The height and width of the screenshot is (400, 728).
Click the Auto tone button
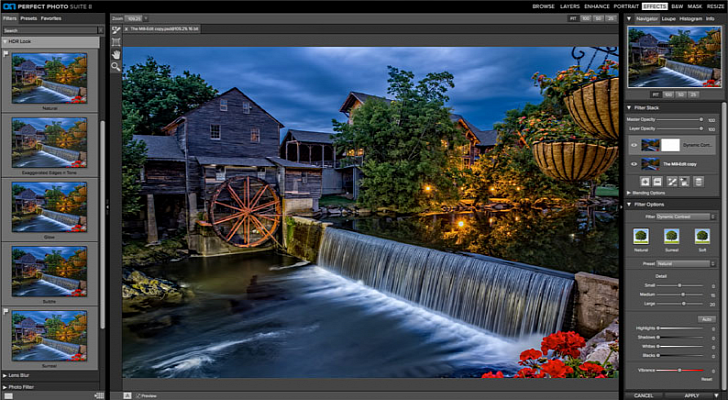click(x=706, y=319)
